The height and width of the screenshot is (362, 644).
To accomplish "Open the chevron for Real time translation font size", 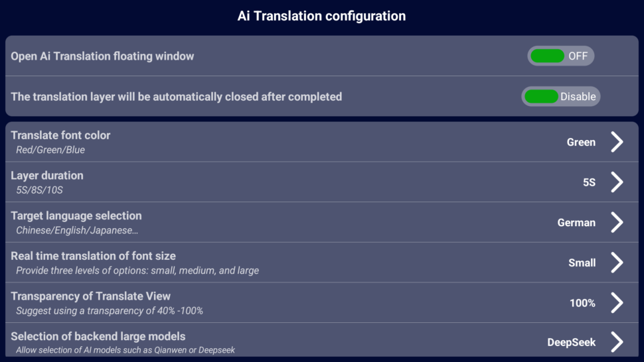I will [617, 263].
